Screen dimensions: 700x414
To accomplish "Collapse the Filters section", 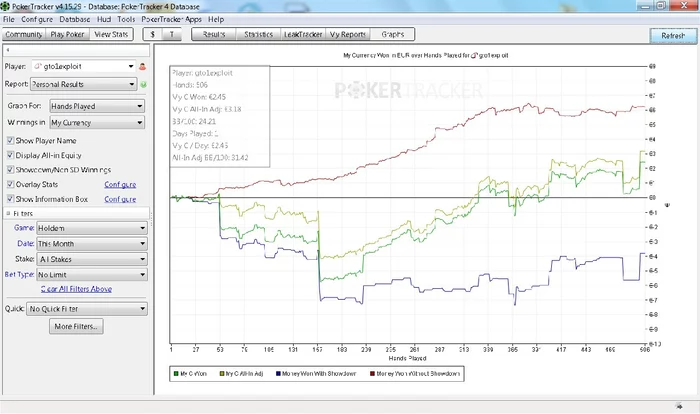I will pyautogui.click(x=8, y=213).
